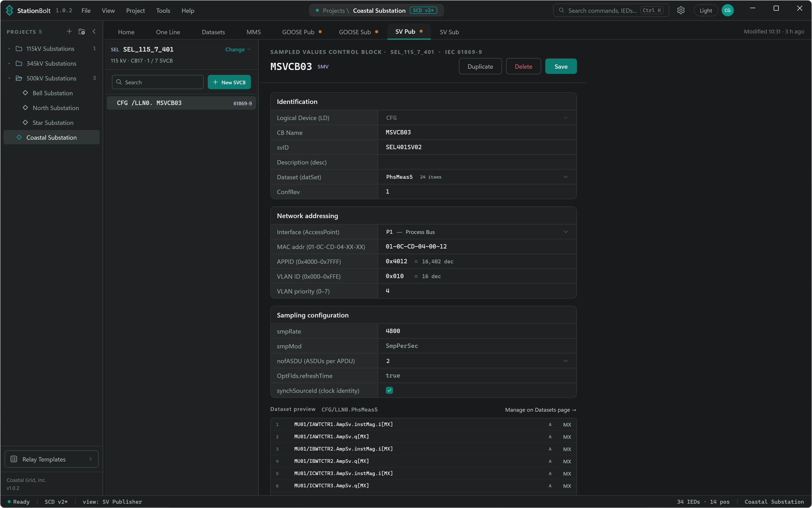Image resolution: width=812 pixels, height=508 pixels.
Task: Open Manage on Datasets page link
Action: point(540,410)
